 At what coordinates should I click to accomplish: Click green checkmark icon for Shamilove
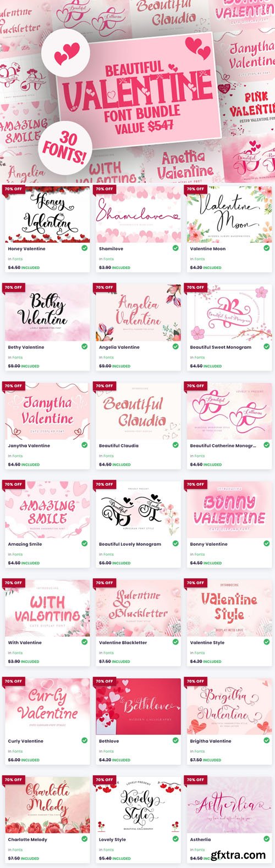(175, 248)
